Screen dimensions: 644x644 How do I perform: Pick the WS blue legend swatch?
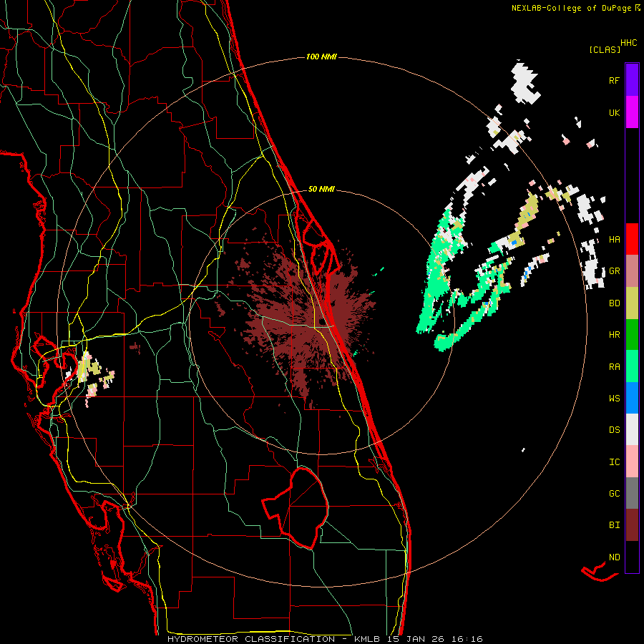[x=632, y=398]
